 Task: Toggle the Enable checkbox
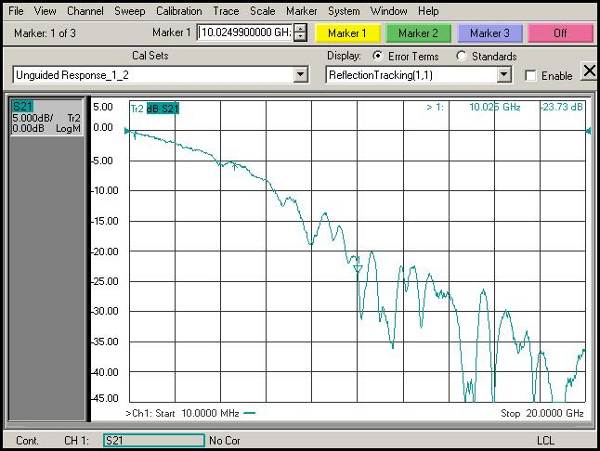pyautogui.click(x=531, y=76)
